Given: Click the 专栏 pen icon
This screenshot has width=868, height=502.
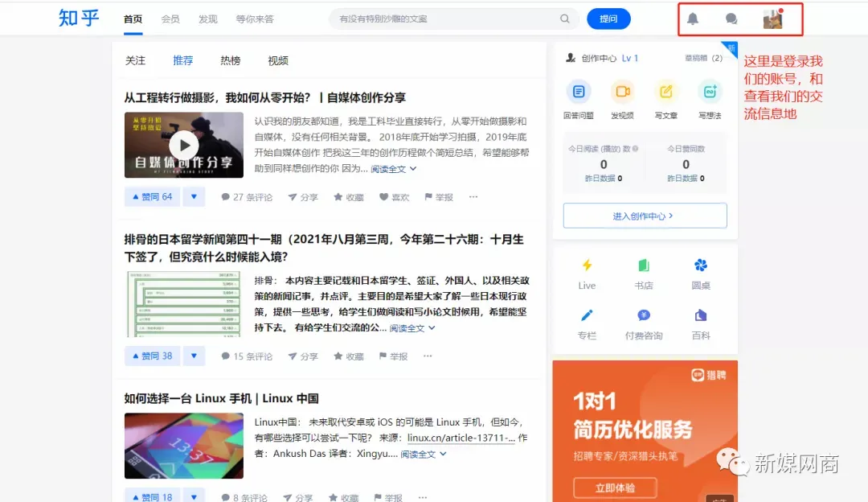Looking at the screenshot, I should [587, 316].
